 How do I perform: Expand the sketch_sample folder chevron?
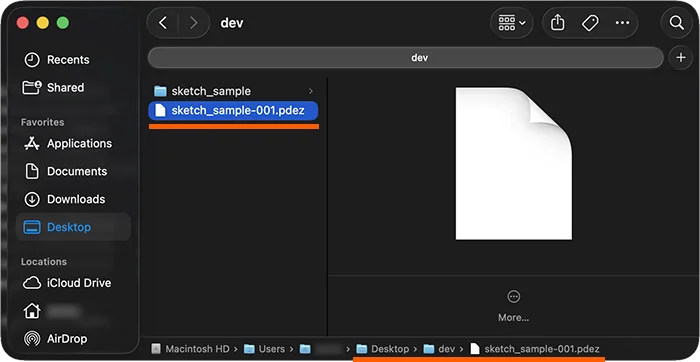click(311, 91)
